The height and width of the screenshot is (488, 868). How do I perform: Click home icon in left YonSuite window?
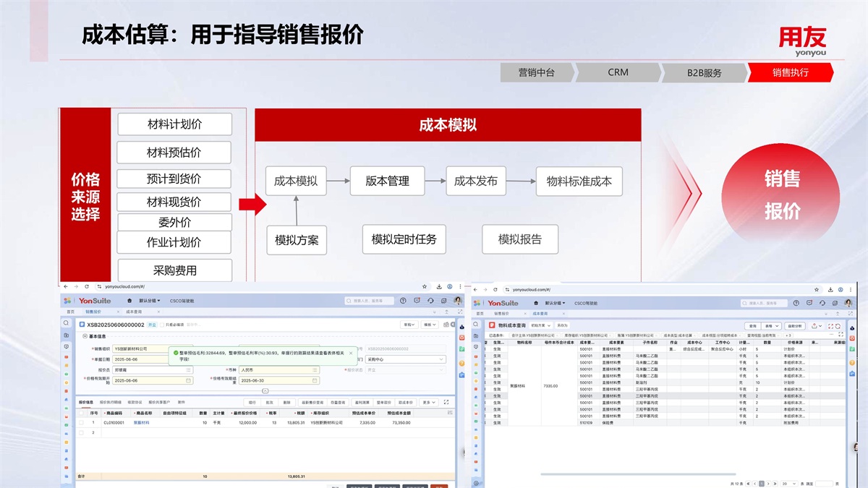coord(129,301)
